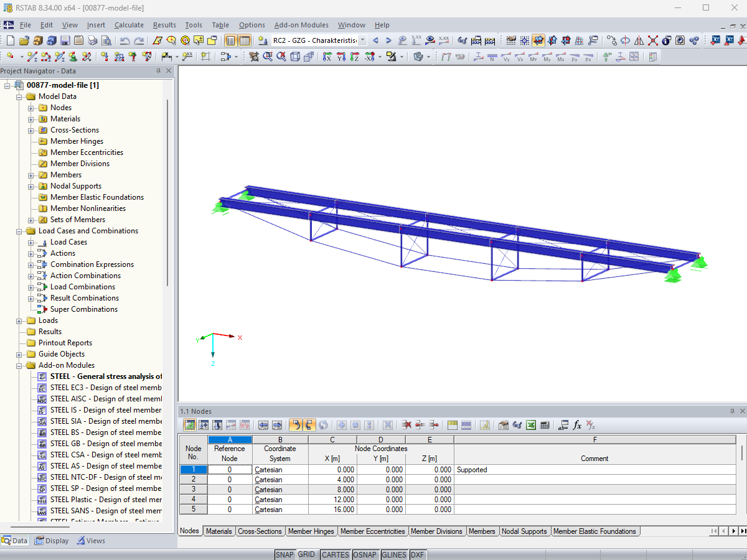Open the calculator icon in table toolbar

click(545, 425)
